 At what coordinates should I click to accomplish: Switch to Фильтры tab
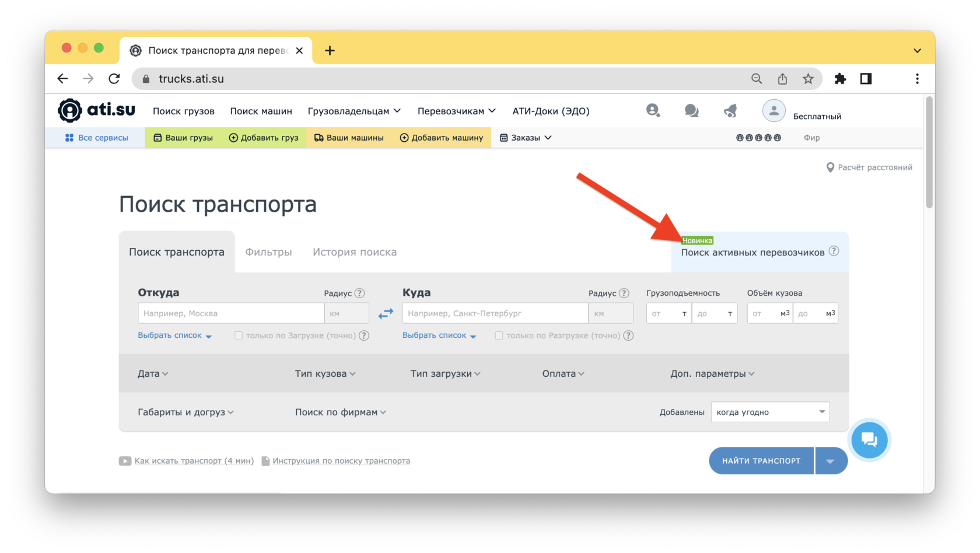click(x=268, y=252)
